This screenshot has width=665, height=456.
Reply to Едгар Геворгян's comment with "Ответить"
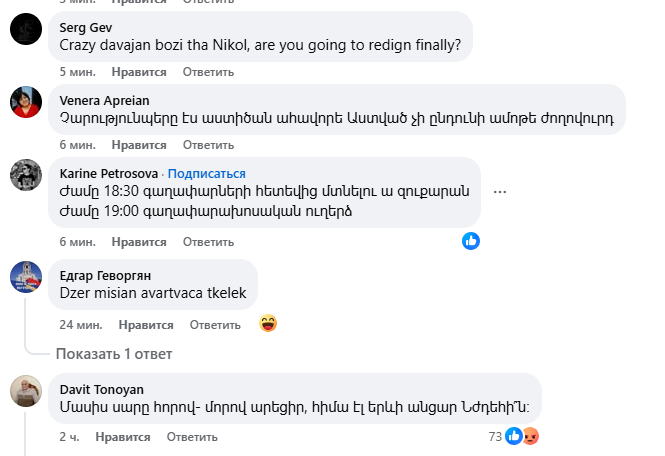(x=215, y=325)
